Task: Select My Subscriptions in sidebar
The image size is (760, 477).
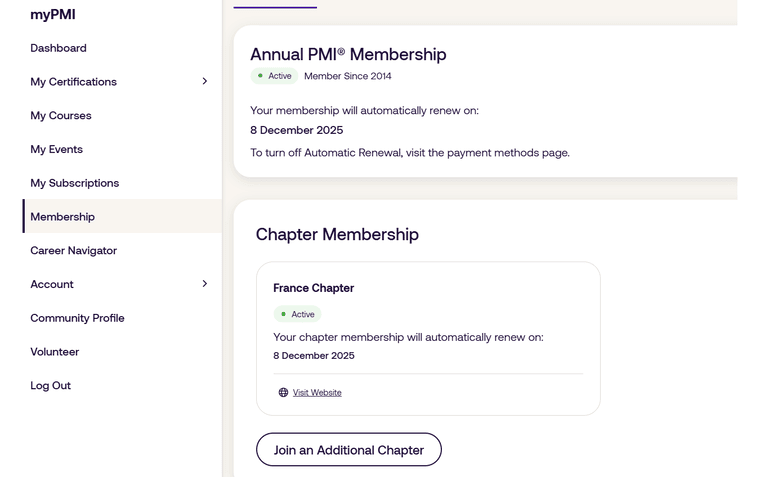Action: tap(75, 183)
